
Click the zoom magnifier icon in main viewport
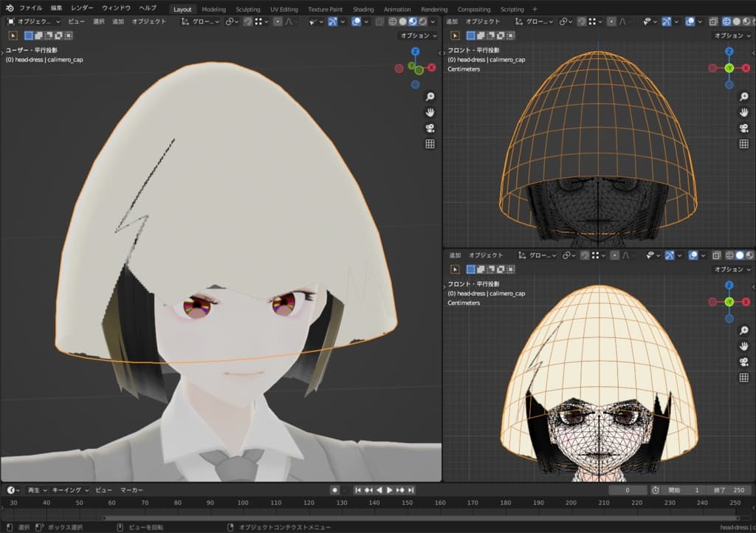(430, 97)
